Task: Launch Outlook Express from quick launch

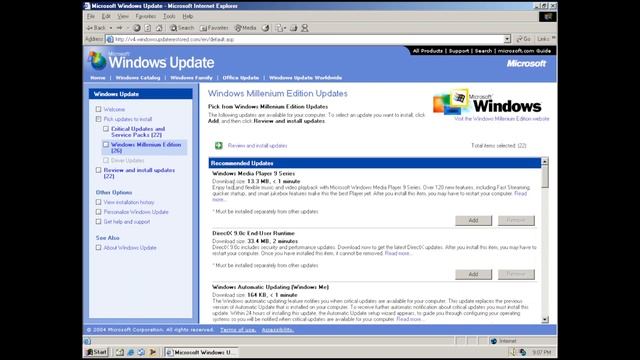Action: click(x=141, y=352)
